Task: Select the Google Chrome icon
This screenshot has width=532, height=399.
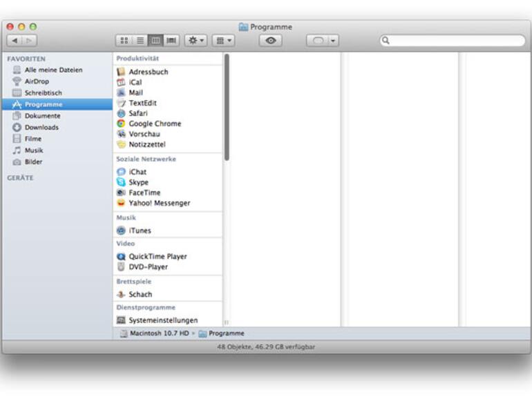Action: tap(121, 124)
